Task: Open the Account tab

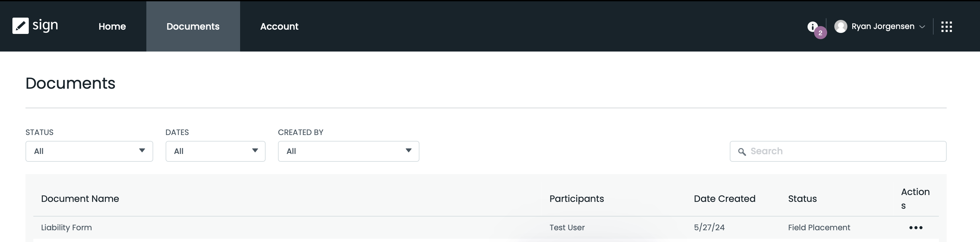Action: click(279, 27)
